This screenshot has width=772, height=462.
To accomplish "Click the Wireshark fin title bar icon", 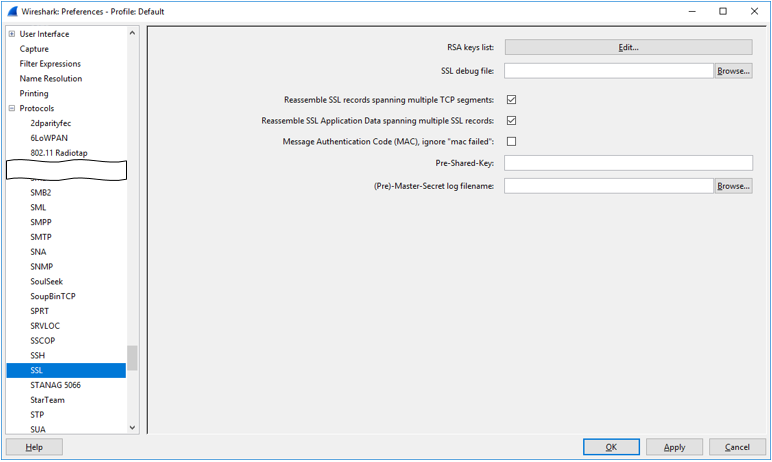I will 12,11.
